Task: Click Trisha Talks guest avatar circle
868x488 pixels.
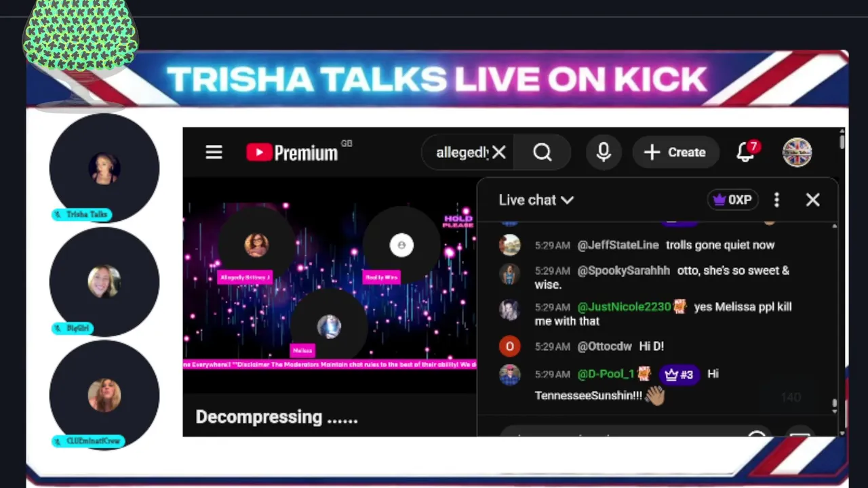Action: (104, 168)
